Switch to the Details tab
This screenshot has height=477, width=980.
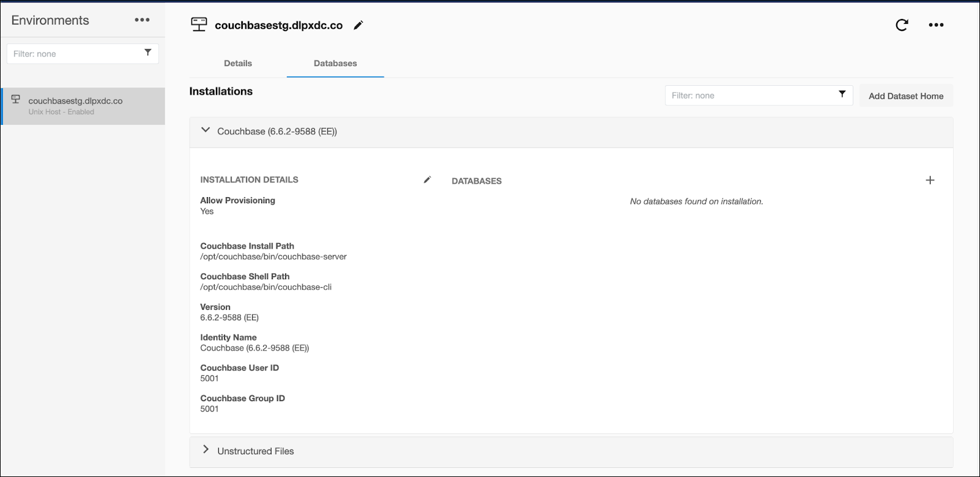[238, 64]
